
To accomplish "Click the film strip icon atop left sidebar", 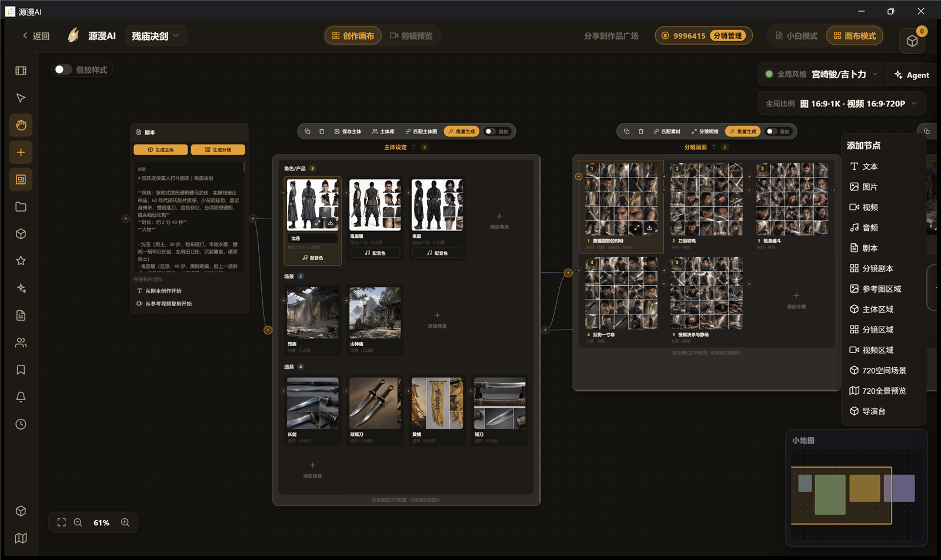I will point(21,71).
